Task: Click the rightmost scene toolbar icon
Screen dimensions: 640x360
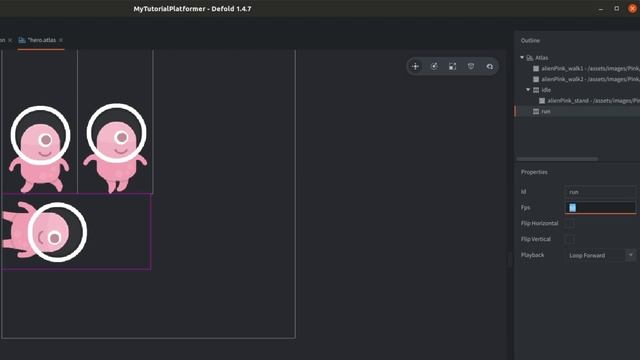Action: click(x=490, y=67)
